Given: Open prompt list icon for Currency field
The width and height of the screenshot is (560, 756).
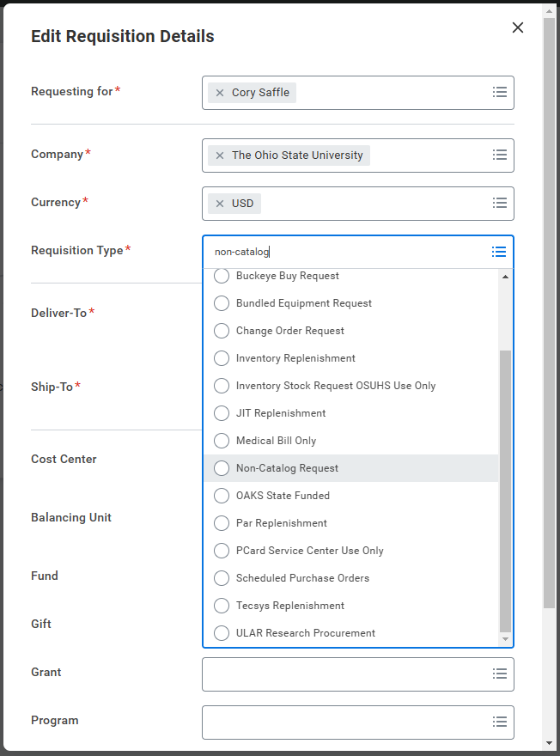Looking at the screenshot, I should [x=499, y=204].
